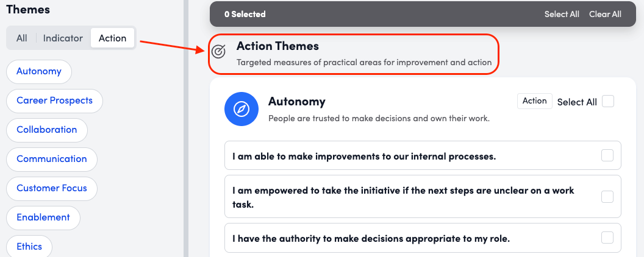Choose the Customer Focus theme
644x257 pixels.
click(x=52, y=188)
